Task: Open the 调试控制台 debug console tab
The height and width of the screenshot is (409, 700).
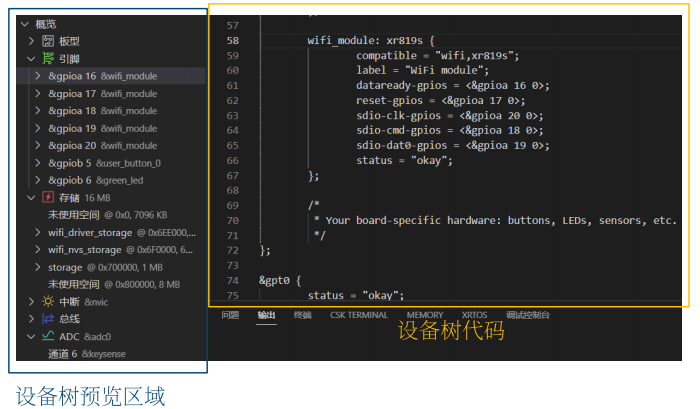Action: (528, 315)
